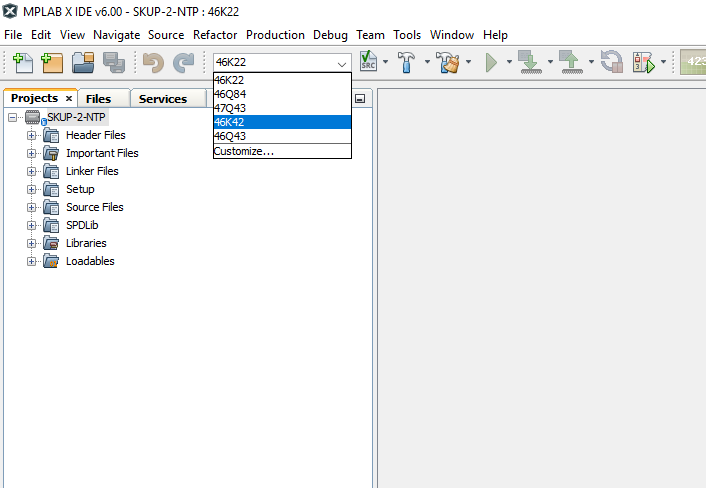Viewport: 706px width, 488px height.
Task: Click the SPDLib folder icon
Action: tap(51, 225)
